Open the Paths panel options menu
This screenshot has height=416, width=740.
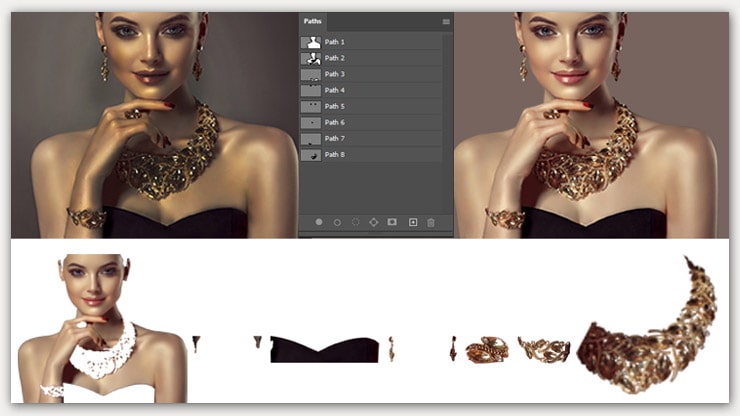[x=445, y=21]
